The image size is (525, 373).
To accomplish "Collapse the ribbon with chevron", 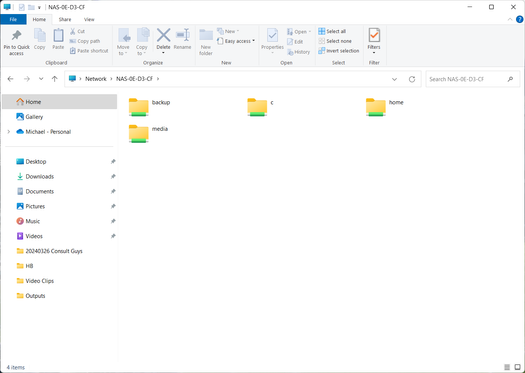I will pyautogui.click(x=510, y=19).
